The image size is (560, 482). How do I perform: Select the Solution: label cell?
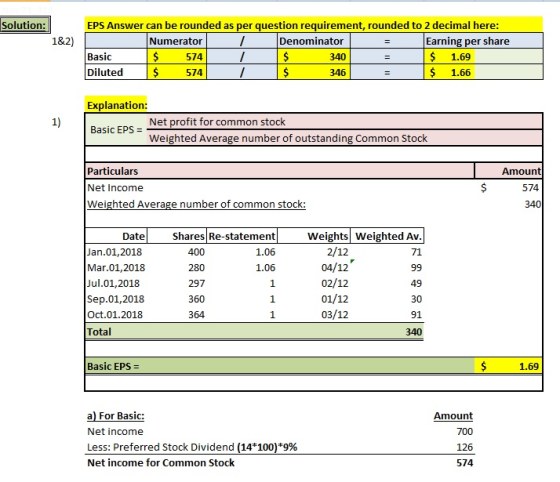click(25, 25)
